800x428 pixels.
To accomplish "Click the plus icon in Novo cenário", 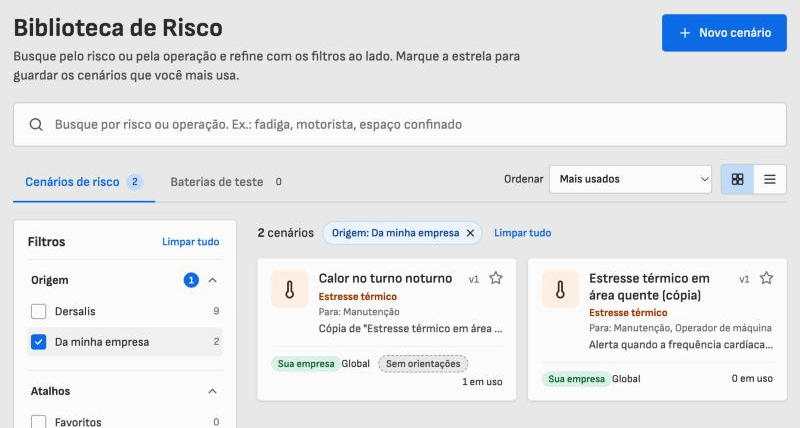I will [x=685, y=33].
